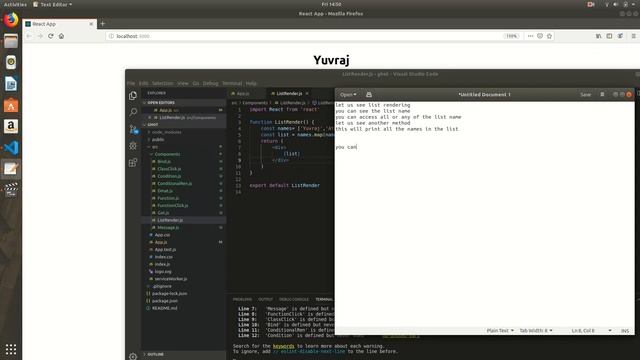The width and height of the screenshot is (640, 360).
Task: Switch to the Problems panel tab
Action: coord(242,300)
